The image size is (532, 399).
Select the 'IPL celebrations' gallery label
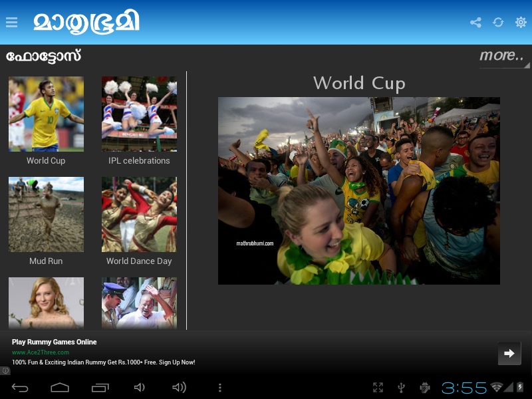tap(139, 160)
